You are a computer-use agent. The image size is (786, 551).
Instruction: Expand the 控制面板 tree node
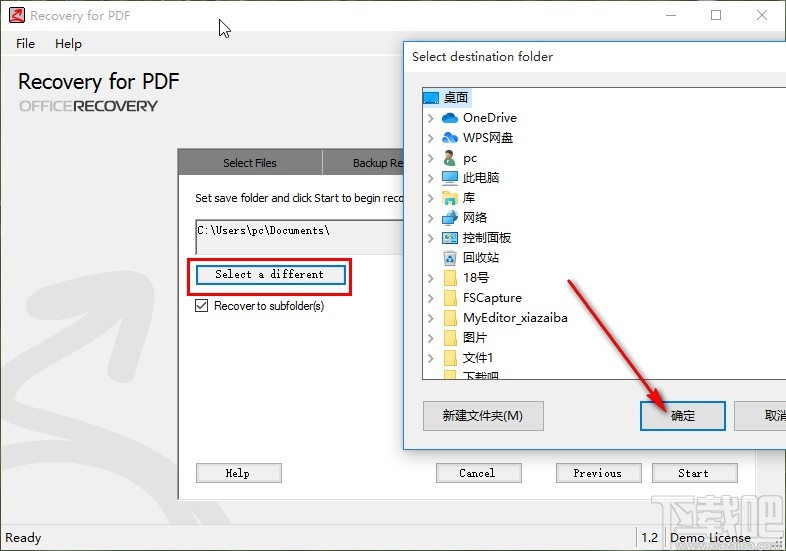(430, 238)
